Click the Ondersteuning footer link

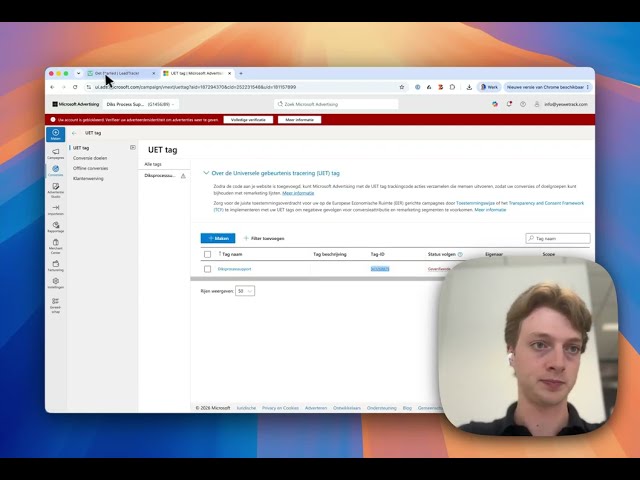click(x=382, y=408)
